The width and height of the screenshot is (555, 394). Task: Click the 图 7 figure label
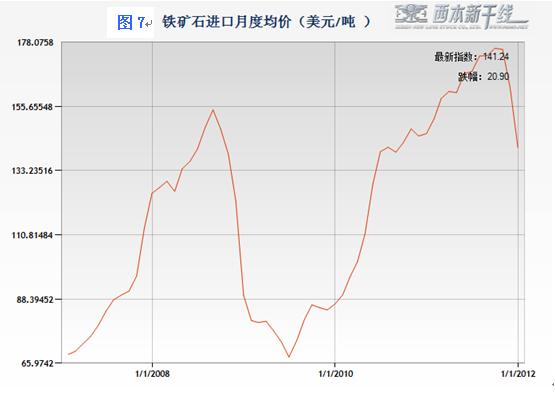(x=131, y=22)
